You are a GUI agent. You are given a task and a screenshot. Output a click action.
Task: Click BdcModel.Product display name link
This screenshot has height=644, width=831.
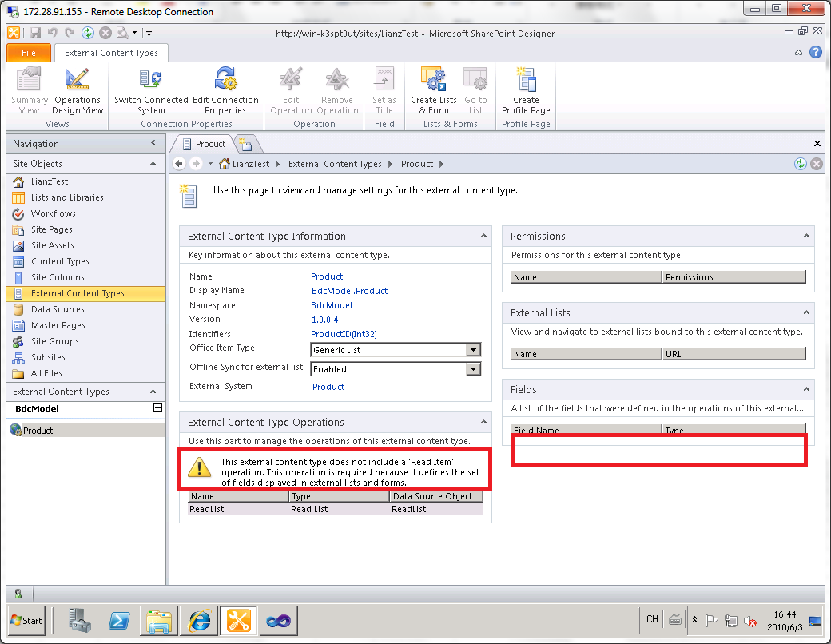pyautogui.click(x=349, y=291)
